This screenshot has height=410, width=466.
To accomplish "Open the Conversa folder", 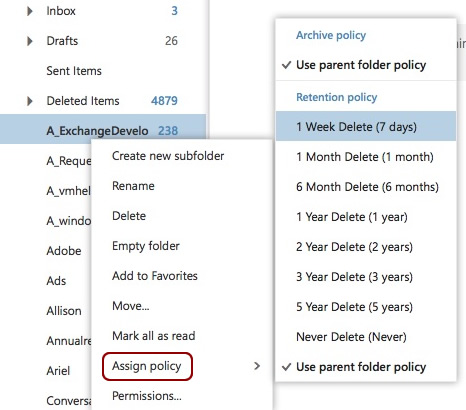I will click(69, 401).
